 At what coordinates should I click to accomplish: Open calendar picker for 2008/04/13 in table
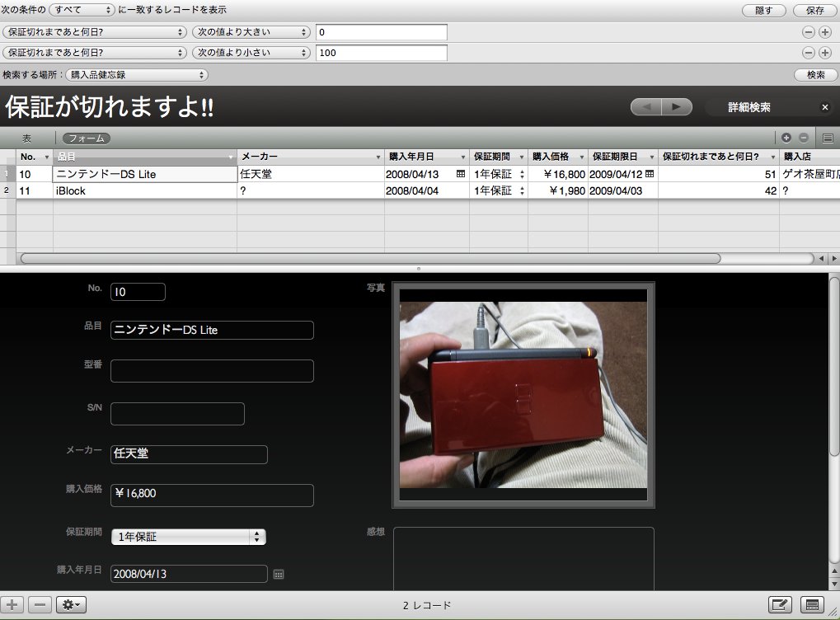(461, 174)
